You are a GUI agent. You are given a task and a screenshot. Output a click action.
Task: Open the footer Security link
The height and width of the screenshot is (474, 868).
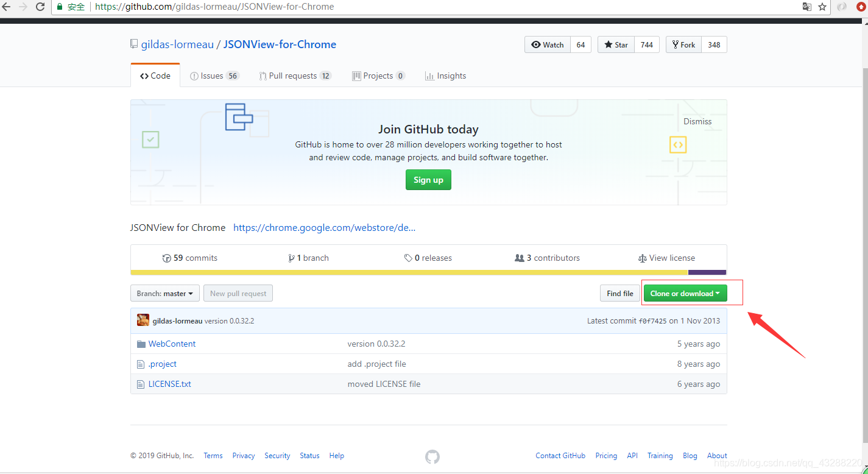pyautogui.click(x=277, y=456)
